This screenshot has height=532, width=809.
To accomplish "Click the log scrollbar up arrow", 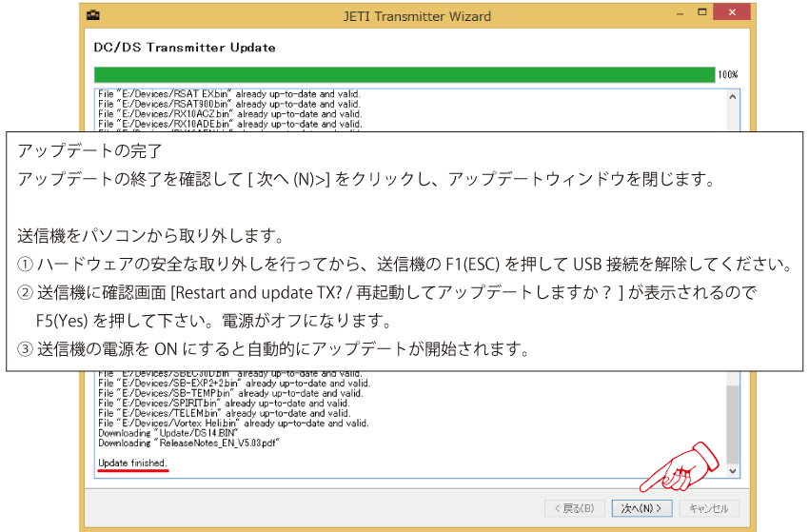I will click(x=733, y=97).
